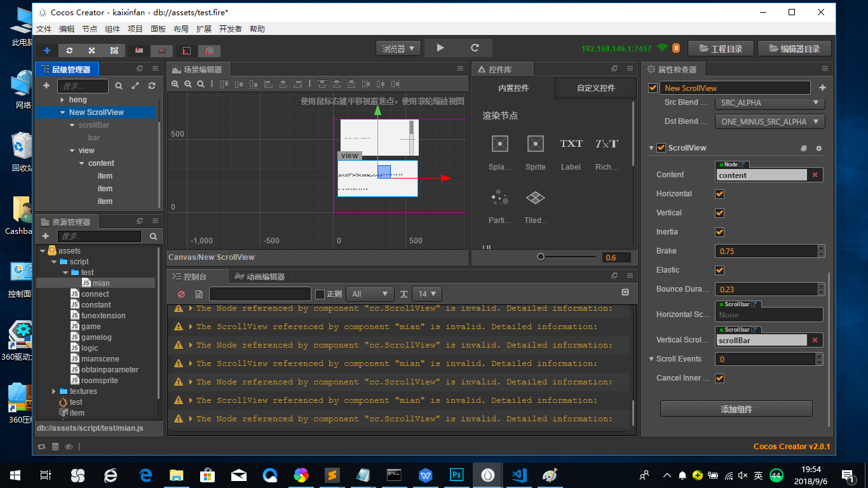Click the 工程目录 button
868x488 pixels.
(x=721, y=49)
